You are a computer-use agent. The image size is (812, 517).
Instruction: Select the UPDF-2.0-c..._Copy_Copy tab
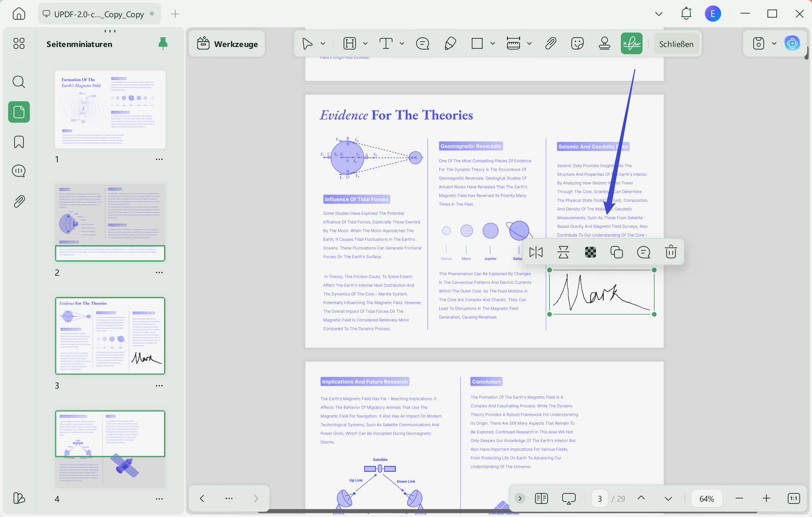99,14
